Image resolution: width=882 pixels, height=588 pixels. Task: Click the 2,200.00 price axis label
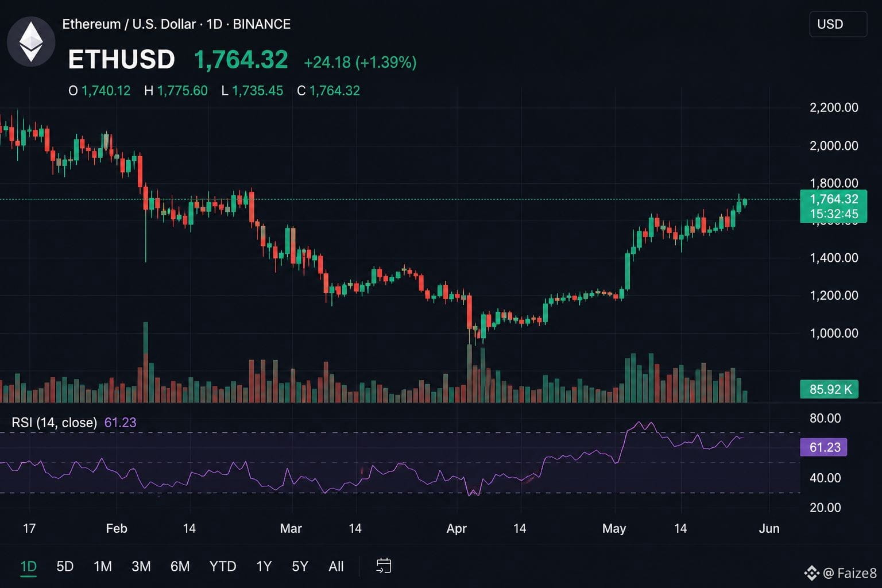(x=834, y=107)
